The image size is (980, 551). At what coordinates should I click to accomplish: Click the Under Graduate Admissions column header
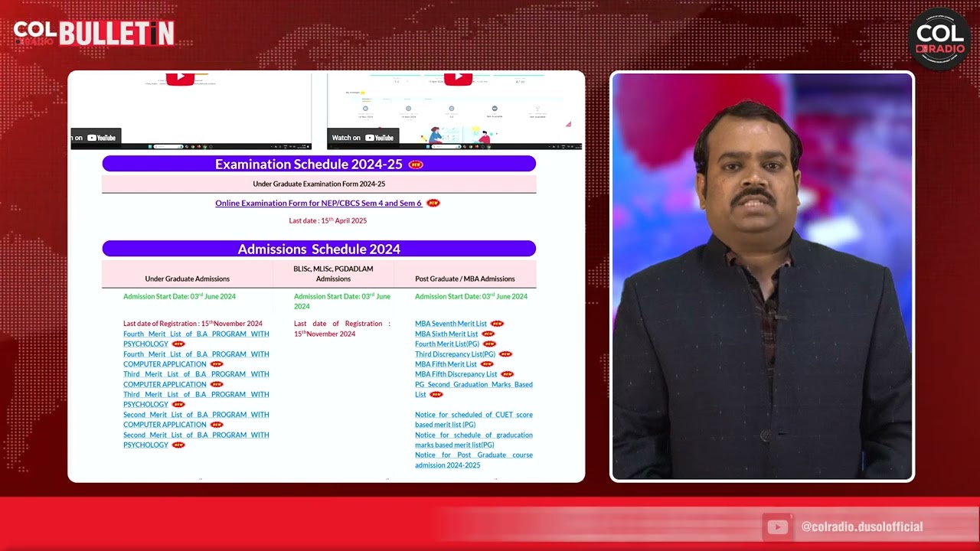click(188, 279)
